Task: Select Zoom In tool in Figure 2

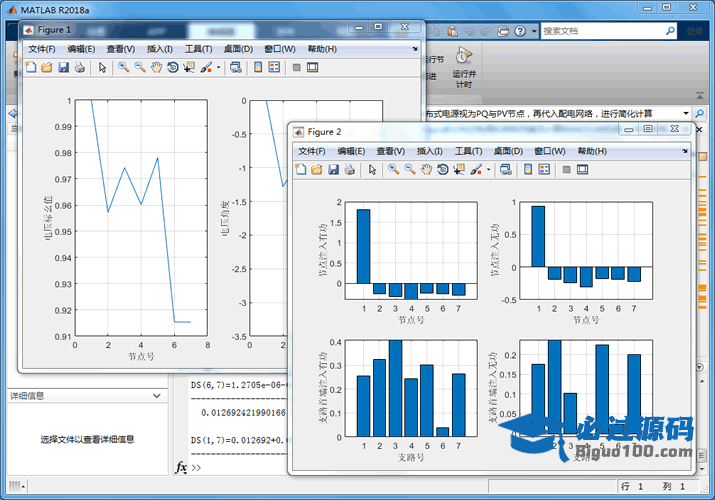Action: click(x=393, y=170)
